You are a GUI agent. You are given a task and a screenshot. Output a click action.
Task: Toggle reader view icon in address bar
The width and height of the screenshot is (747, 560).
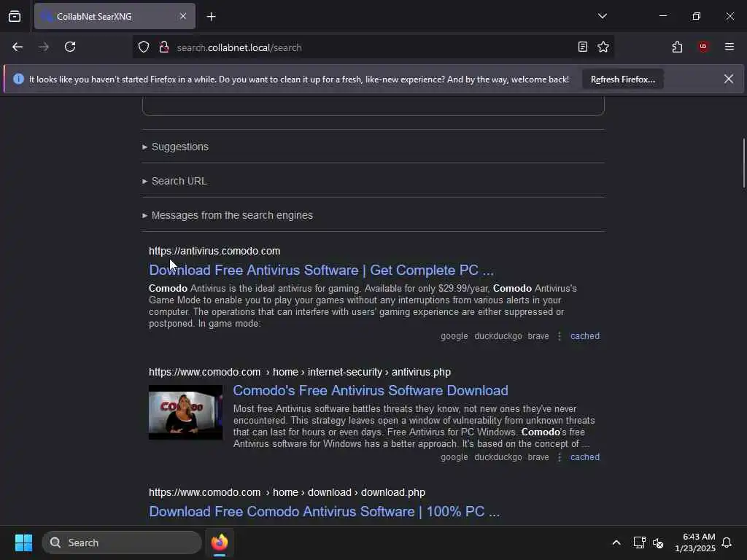click(583, 47)
